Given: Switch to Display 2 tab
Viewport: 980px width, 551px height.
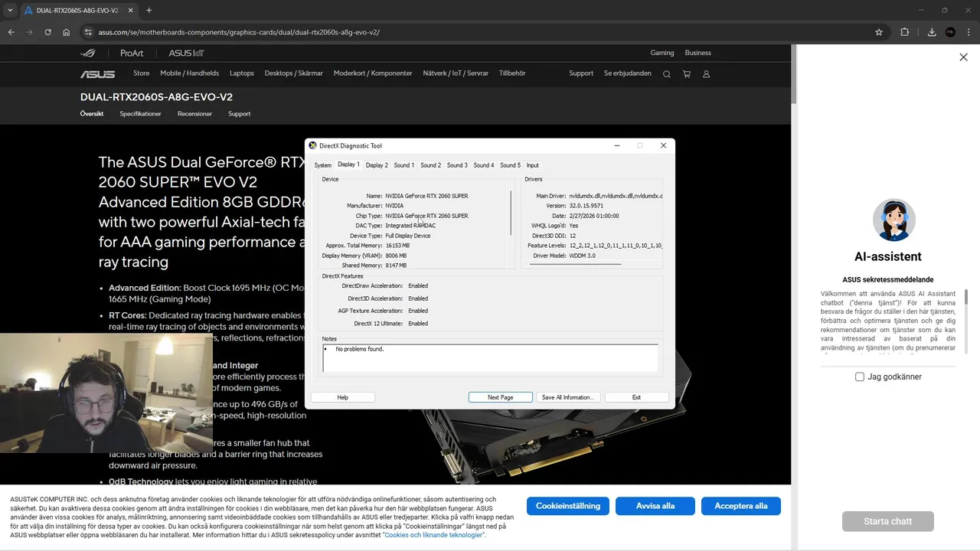Looking at the screenshot, I should pos(377,165).
